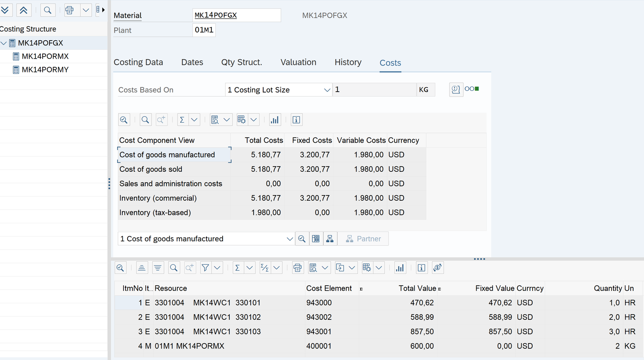
Task: Open the Valuation tab
Action: coord(298,62)
